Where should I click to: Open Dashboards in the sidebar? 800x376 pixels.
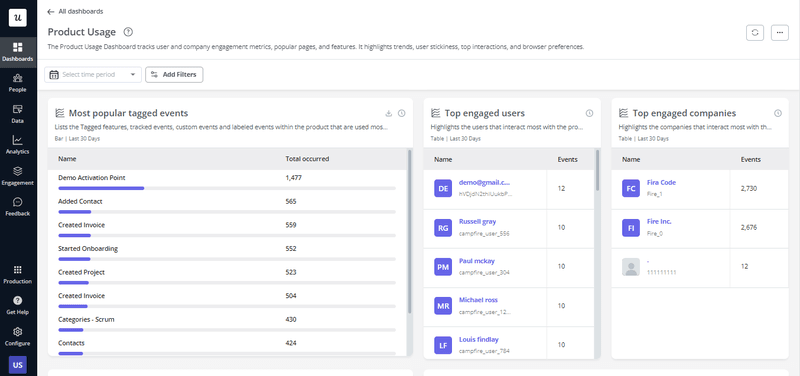(18, 52)
